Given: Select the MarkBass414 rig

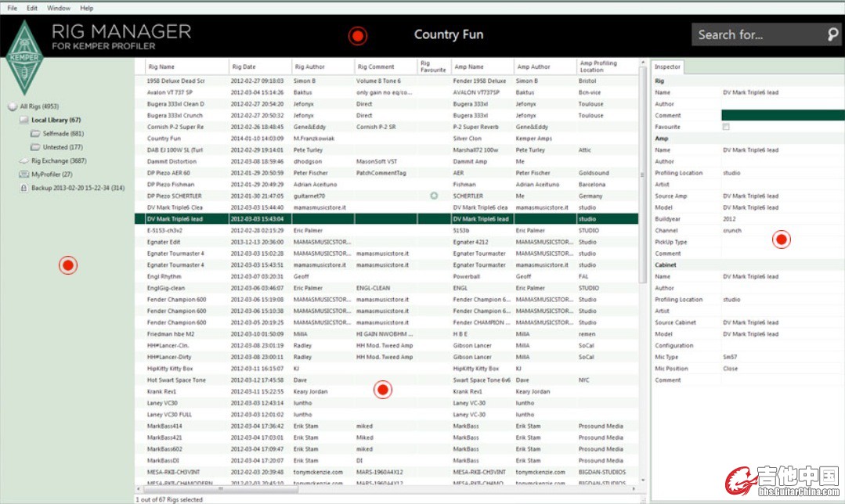Looking at the screenshot, I should coord(386,426).
